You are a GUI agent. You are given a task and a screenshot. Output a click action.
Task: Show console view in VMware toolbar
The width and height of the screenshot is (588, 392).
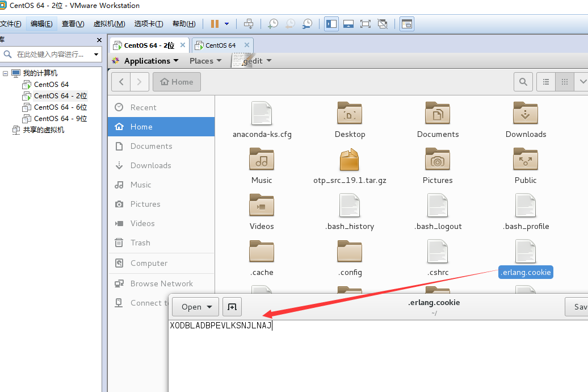pos(407,24)
